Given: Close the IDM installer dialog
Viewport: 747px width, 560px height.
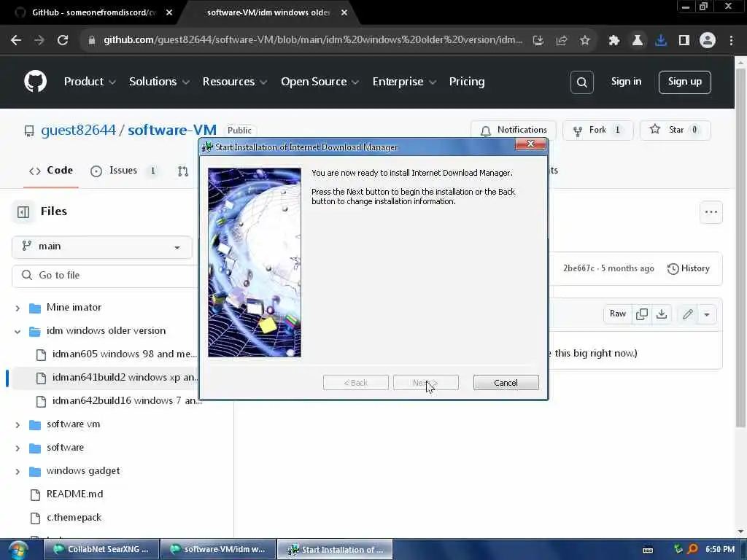Looking at the screenshot, I should click(x=530, y=144).
